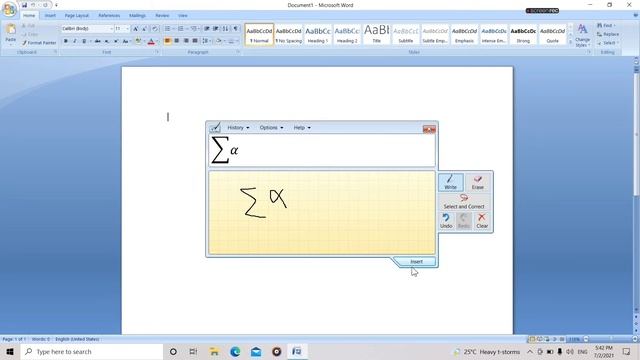Screen dimensions: 640x360
Task: Open Windows Start menu
Action: click(10, 351)
